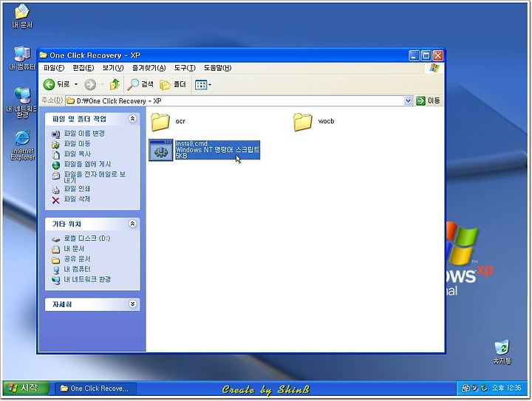Click the 파일을 웹에 게시 publish link
Image resolution: width=532 pixels, height=401 pixels.
87,164
